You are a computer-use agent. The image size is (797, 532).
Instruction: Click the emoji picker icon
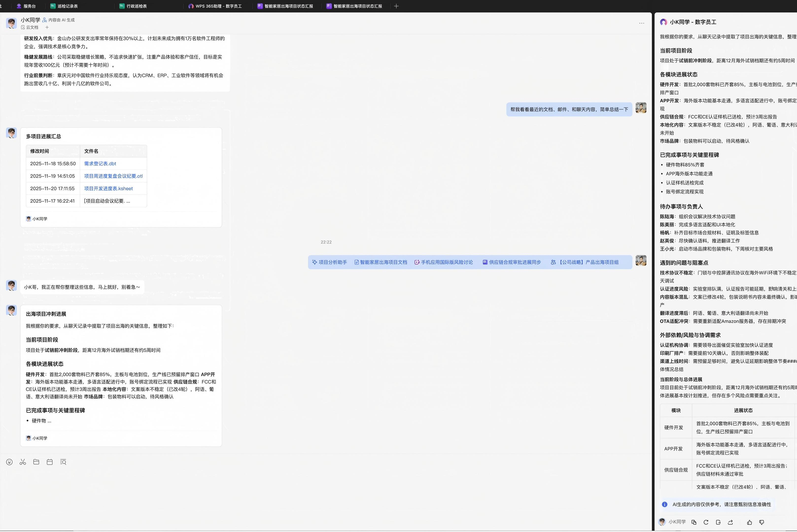pos(10,462)
